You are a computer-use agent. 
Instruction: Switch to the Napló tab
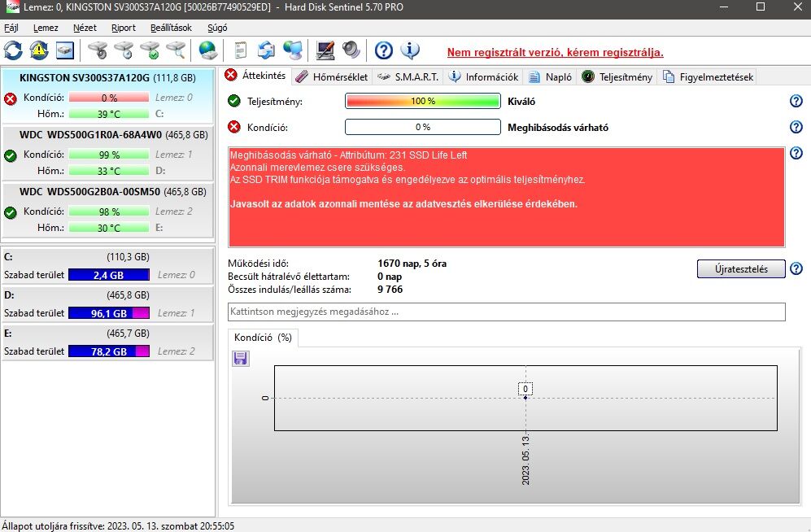pyautogui.click(x=551, y=77)
